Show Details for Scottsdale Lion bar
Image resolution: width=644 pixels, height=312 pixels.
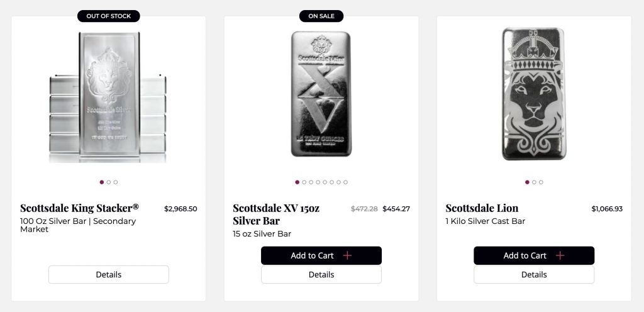(x=534, y=274)
